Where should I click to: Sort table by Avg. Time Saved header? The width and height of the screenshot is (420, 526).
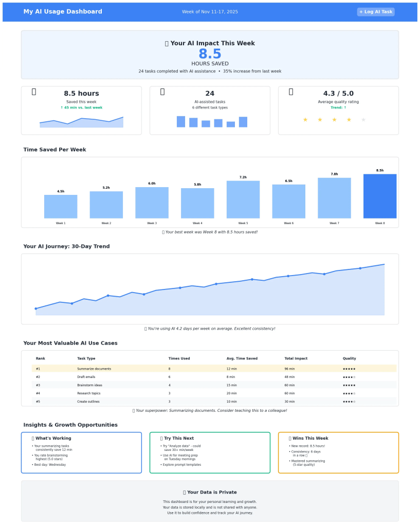pyautogui.click(x=242, y=358)
